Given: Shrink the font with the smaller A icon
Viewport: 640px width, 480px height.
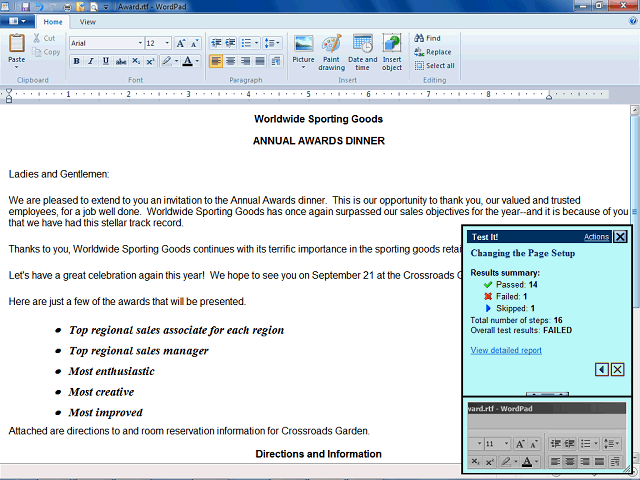Looking at the screenshot, I should tap(194, 43).
